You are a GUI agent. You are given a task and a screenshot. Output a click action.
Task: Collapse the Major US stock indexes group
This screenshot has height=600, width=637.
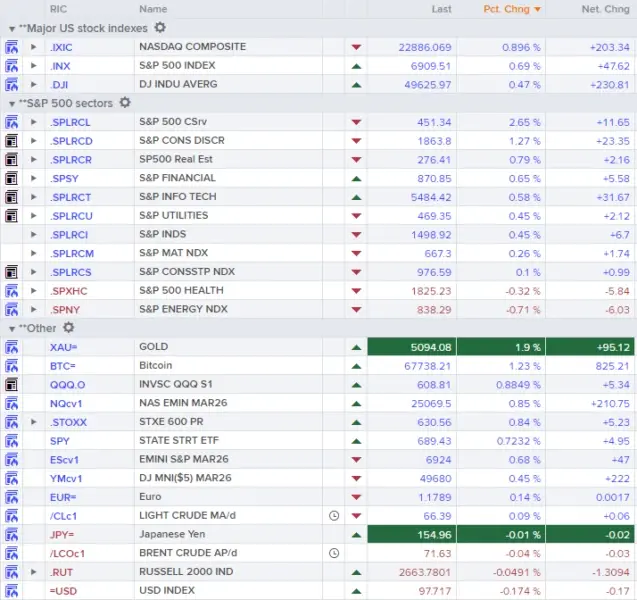pos(12,29)
